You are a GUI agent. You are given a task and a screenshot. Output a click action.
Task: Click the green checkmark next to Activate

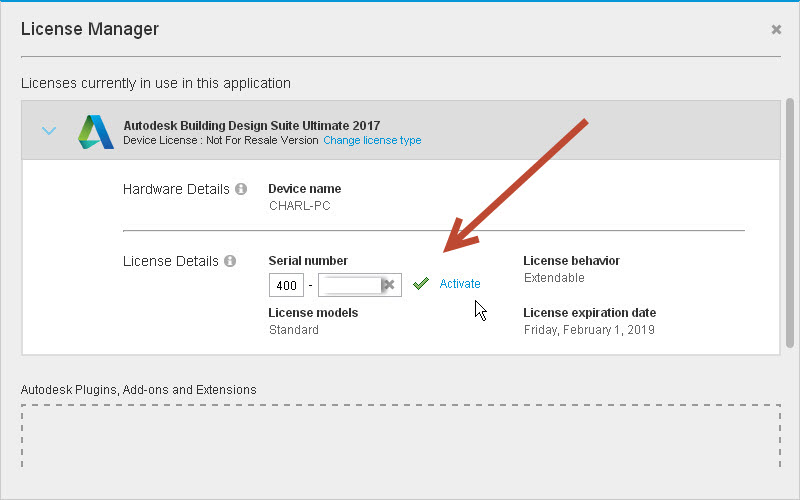(421, 284)
